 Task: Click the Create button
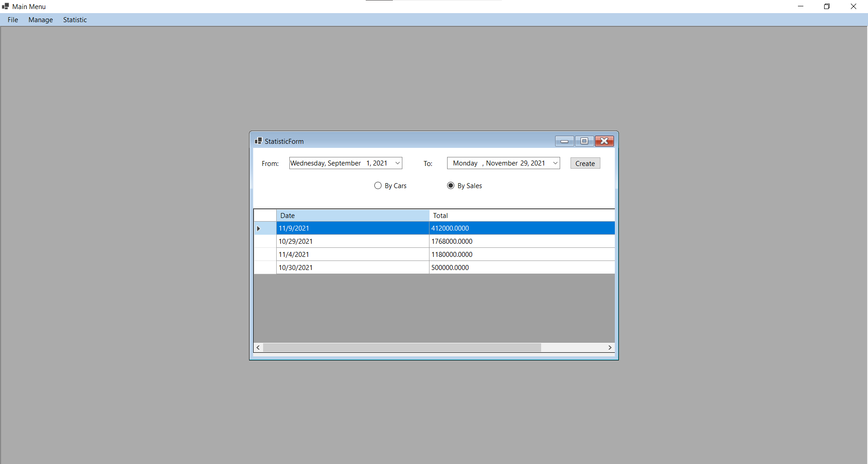[585, 163]
